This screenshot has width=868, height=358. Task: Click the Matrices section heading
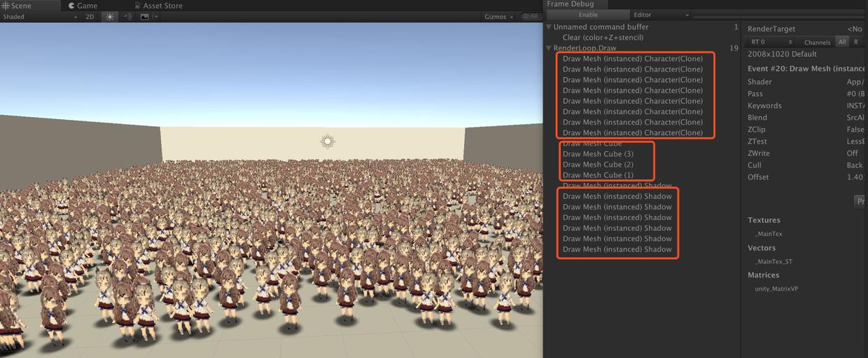(764, 275)
